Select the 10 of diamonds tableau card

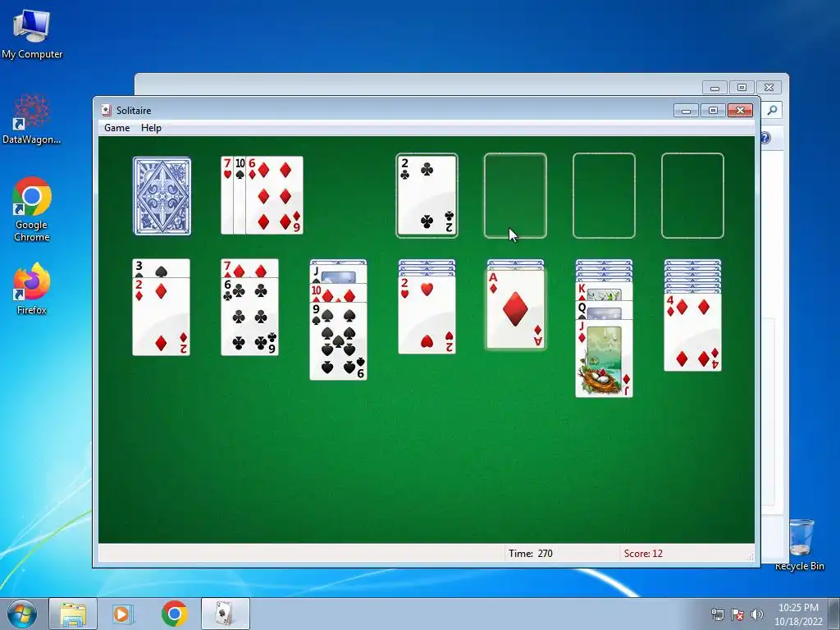339,293
